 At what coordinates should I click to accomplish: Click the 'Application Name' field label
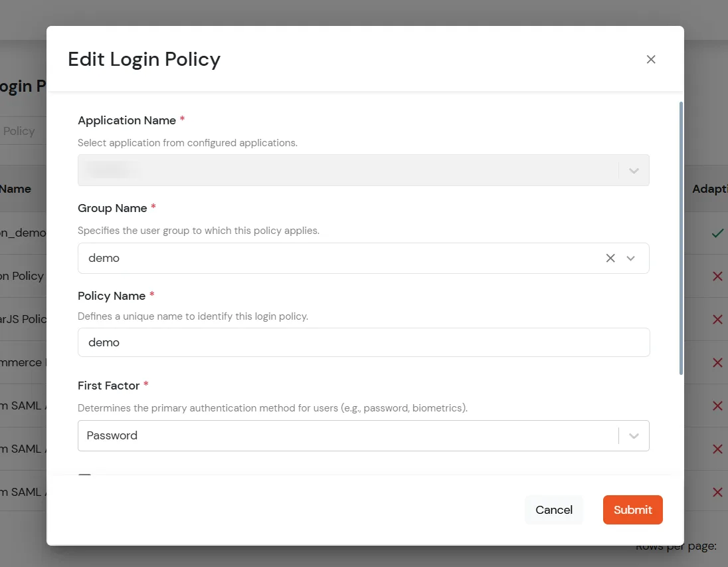[127, 120]
